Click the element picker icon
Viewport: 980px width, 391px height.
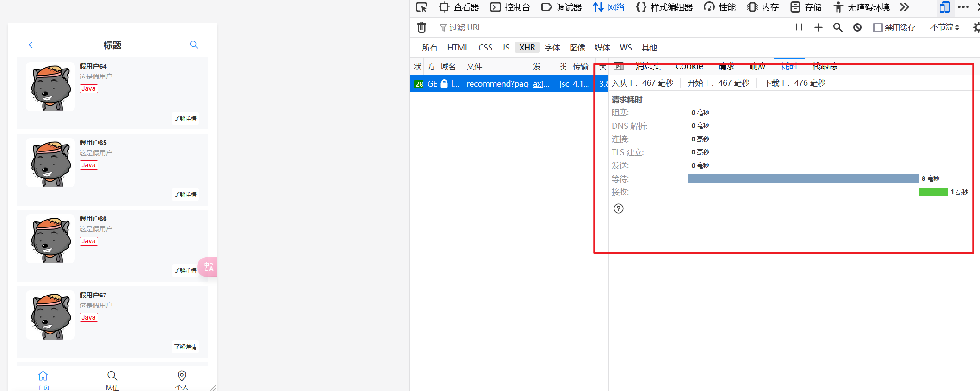click(x=421, y=7)
